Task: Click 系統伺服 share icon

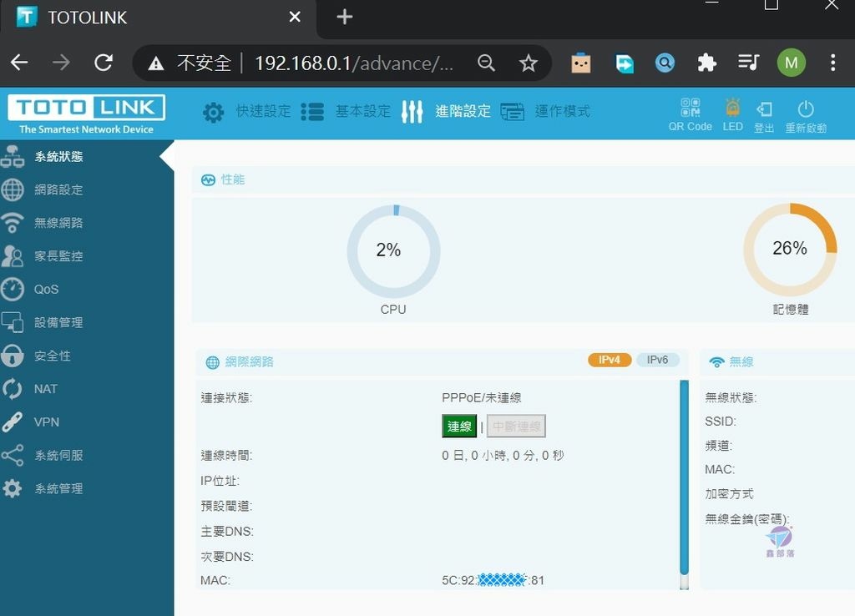Action: (12, 455)
